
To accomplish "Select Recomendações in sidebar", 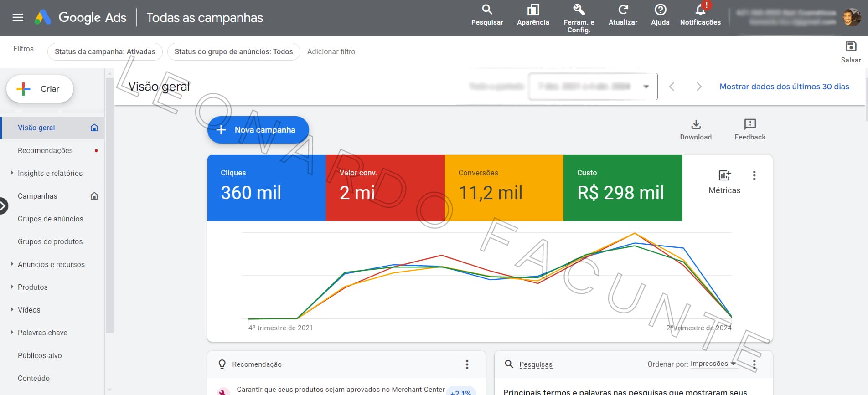I will (x=45, y=150).
